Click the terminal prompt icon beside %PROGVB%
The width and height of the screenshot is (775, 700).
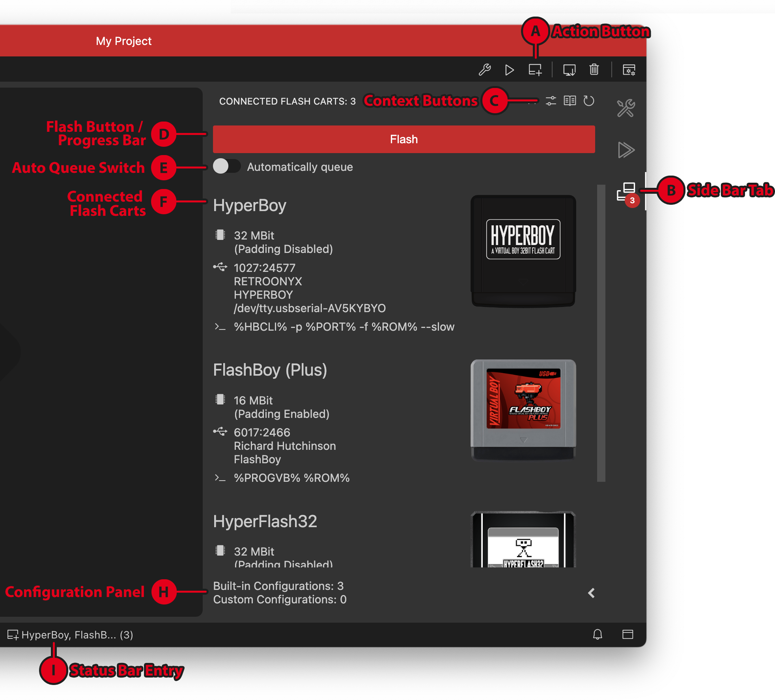coord(220,478)
